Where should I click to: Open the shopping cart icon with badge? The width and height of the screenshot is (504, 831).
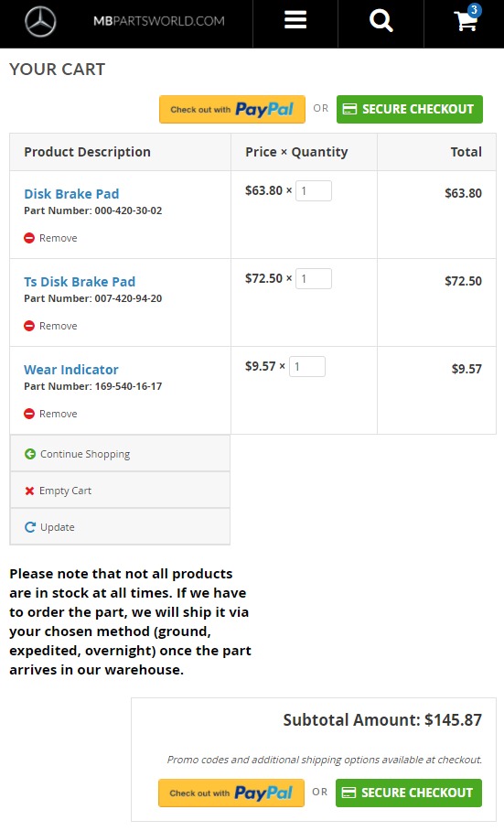(466, 18)
